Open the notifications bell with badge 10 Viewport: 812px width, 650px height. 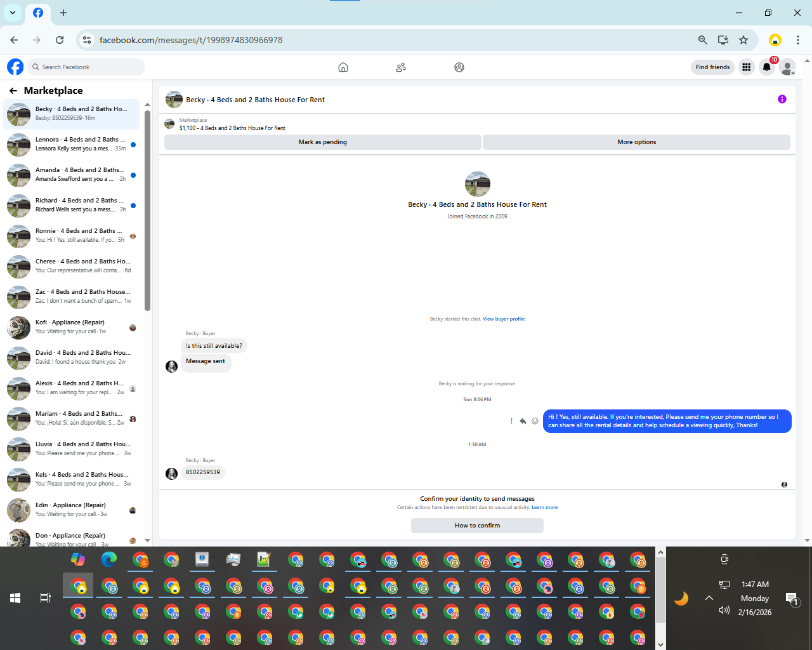pyautogui.click(x=767, y=67)
